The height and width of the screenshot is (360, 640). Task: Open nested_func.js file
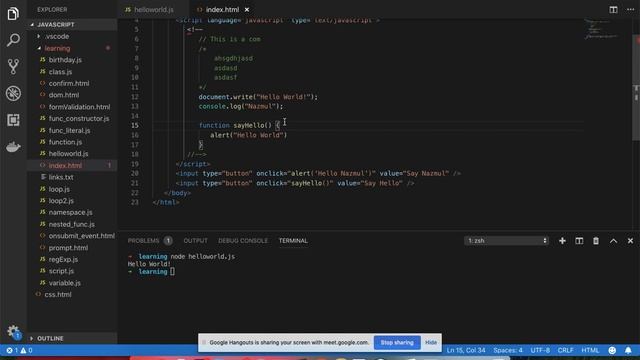pyautogui.click(x=72, y=224)
